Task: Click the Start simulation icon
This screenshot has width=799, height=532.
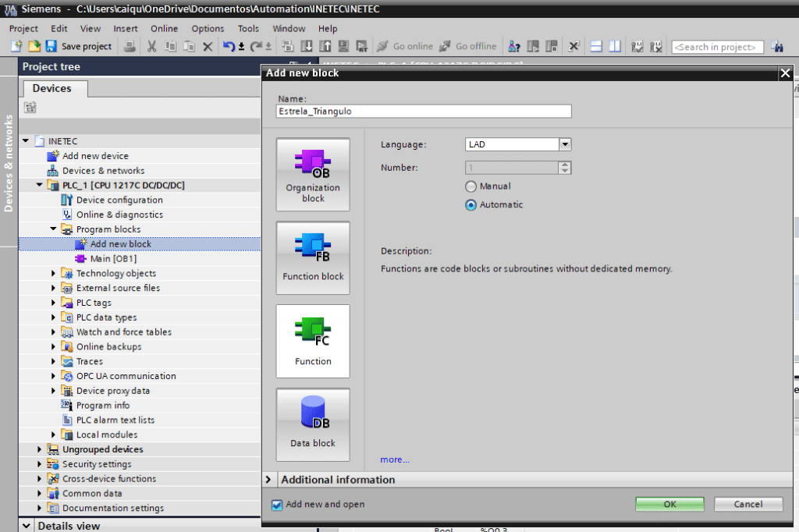Action: 343,46
